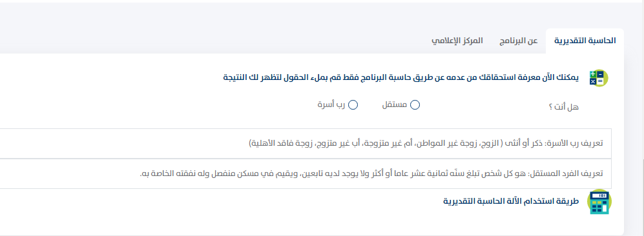Click the green calculator icon beside the intro heading

[598, 78]
